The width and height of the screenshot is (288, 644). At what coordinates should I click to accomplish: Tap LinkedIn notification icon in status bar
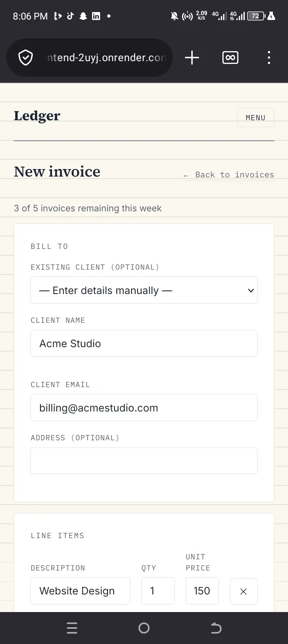click(x=96, y=16)
